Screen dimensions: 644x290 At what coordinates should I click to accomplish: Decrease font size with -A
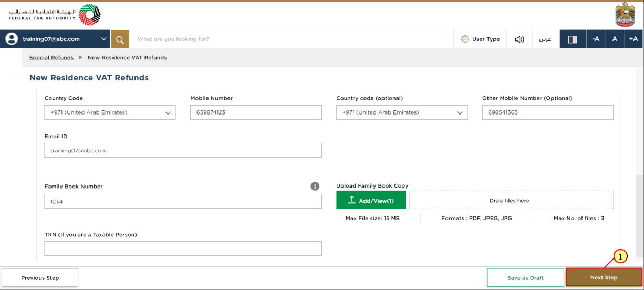coord(596,39)
